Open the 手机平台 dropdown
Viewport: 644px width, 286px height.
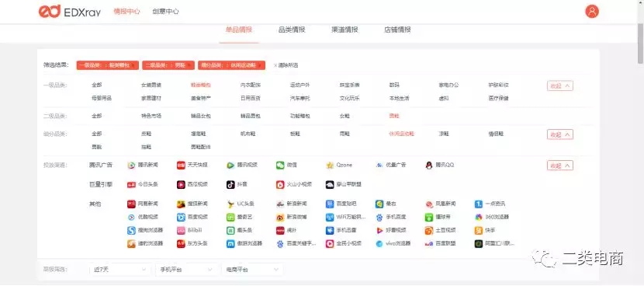pyautogui.click(x=186, y=270)
